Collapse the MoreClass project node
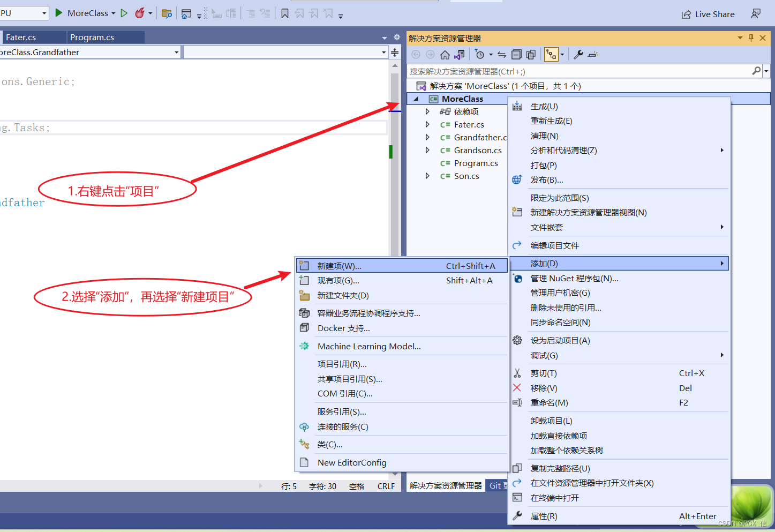 pos(416,99)
